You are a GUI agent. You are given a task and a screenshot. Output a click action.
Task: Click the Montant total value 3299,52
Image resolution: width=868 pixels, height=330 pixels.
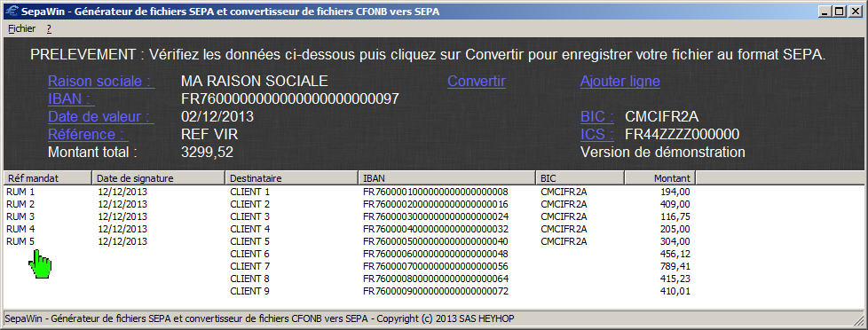[x=207, y=153]
